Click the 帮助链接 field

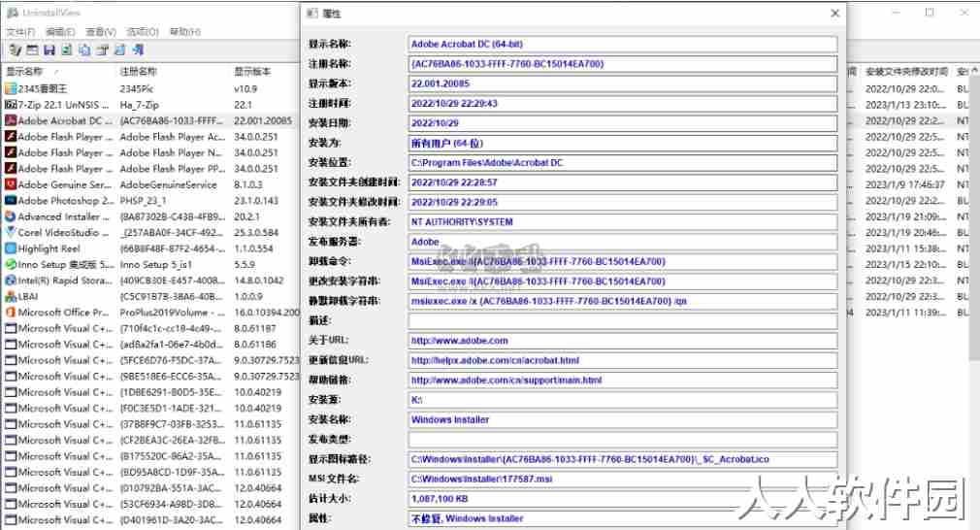coord(623,380)
